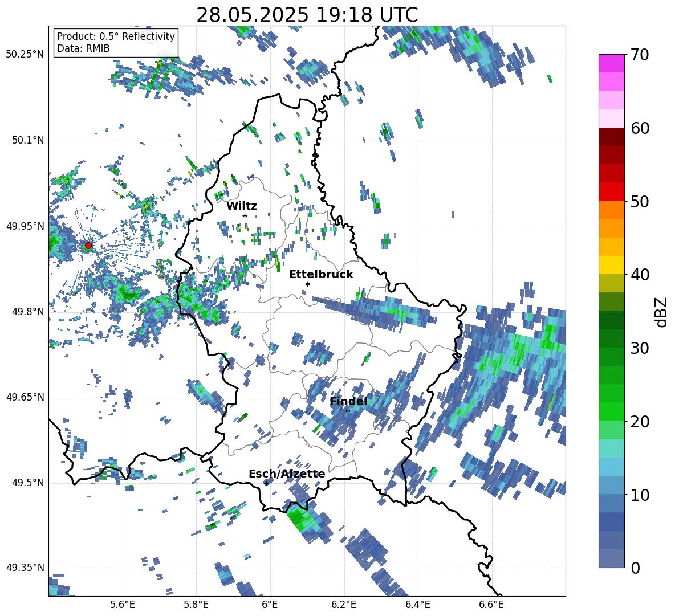Image resolution: width=675 pixels, height=616 pixels.
Task: Click the 49.35°N latitude label
Action: (x=25, y=568)
